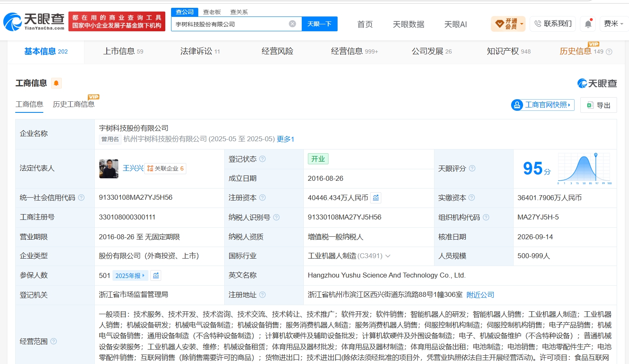This screenshot has width=629, height=364.
Task: Click the 天眼评分 score distribution chart
Action: coord(584,168)
